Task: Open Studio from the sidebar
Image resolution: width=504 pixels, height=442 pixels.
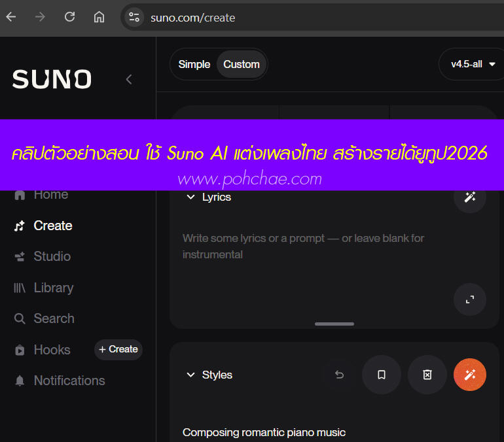Action: pyautogui.click(x=52, y=256)
